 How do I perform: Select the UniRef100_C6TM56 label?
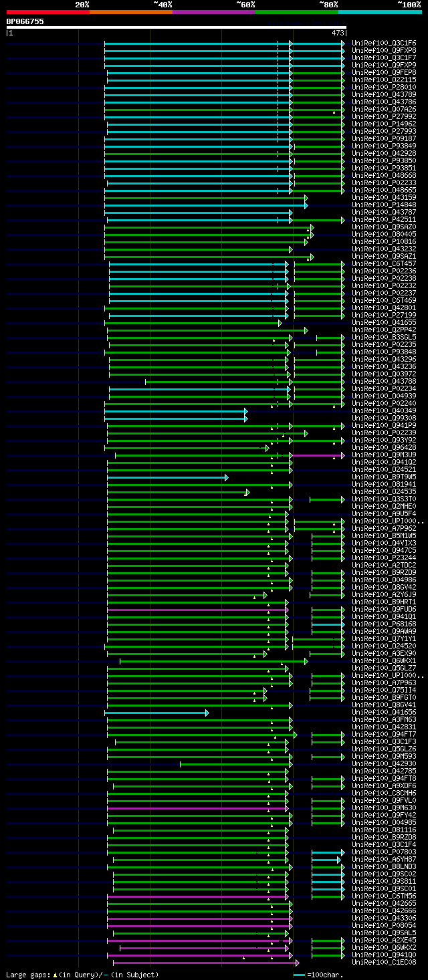click(x=384, y=896)
